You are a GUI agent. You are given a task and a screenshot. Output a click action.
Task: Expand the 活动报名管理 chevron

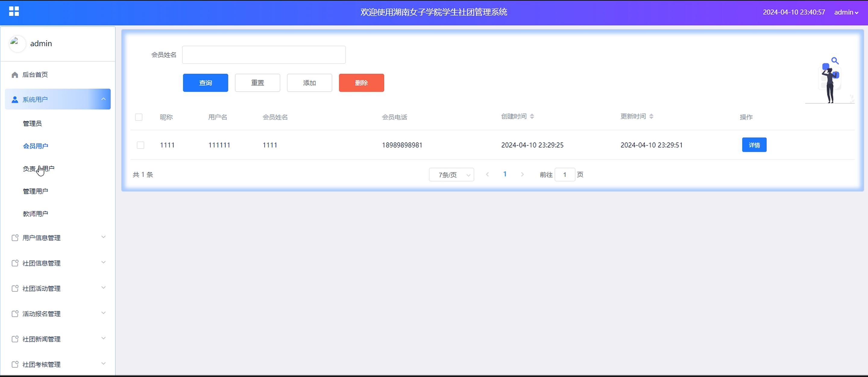pyautogui.click(x=103, y=313)
